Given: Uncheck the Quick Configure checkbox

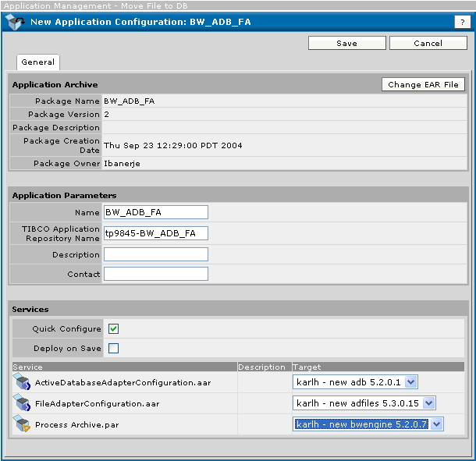Looking at the screenshot, I should pos(113,329).
